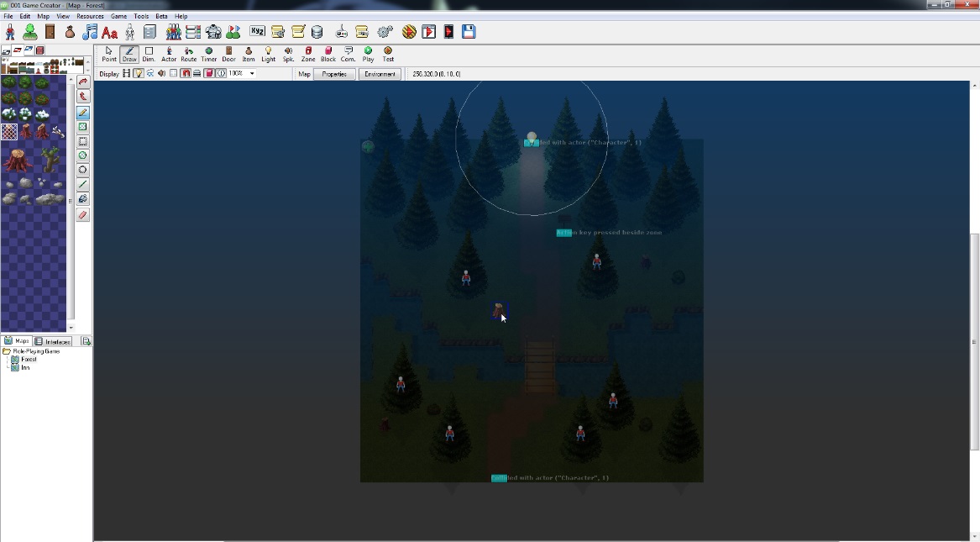
Task: Collapse the Role-Playing Game folder in project tree
Action: [x=7, y=350]
